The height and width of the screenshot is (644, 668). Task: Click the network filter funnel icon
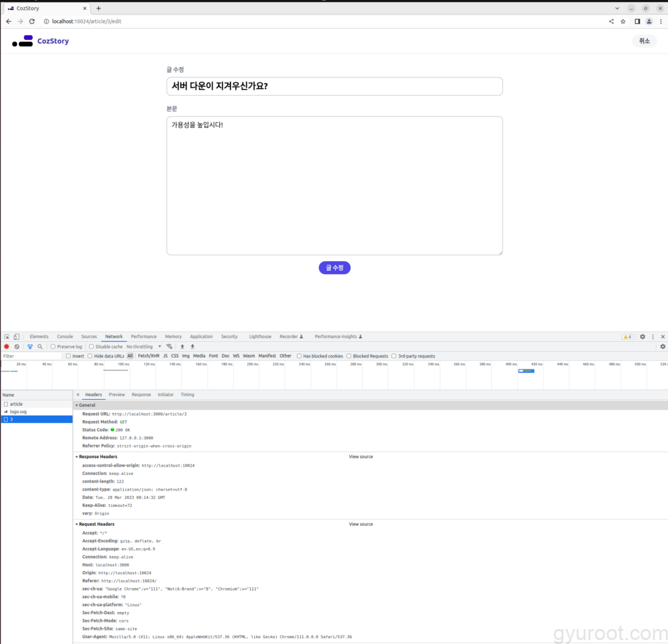(30, 346)
